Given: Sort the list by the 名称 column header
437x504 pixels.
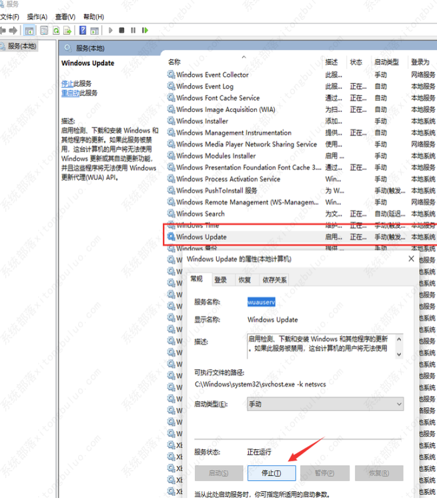Looking at the screenshot, I should (174, 62).
